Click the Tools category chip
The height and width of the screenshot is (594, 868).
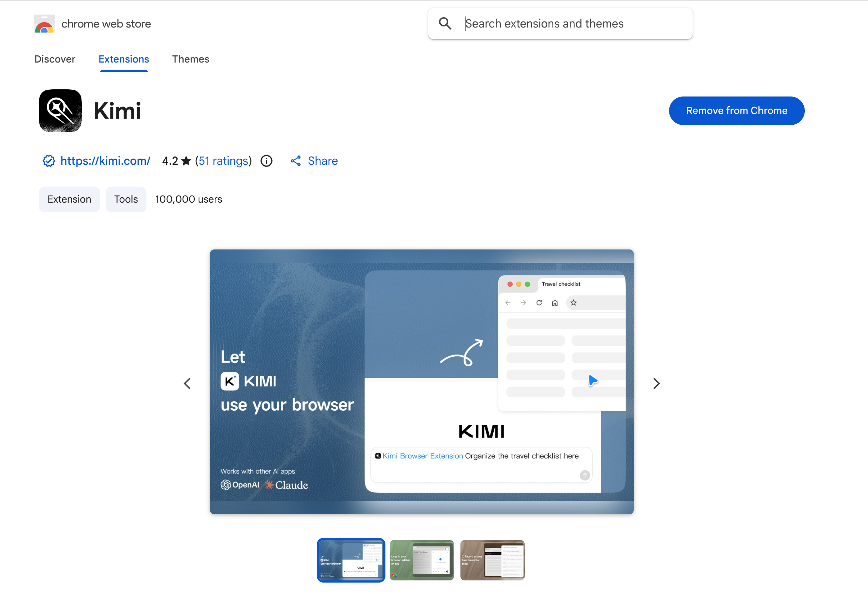[x=126, y=199]
